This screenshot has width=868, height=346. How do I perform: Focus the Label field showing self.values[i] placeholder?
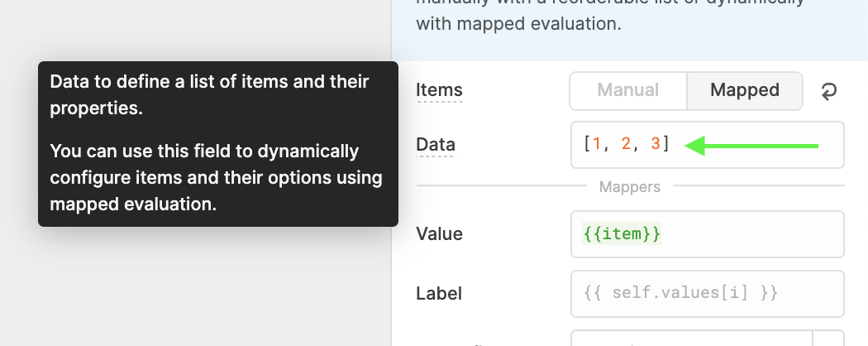click(x=707, y=293)
